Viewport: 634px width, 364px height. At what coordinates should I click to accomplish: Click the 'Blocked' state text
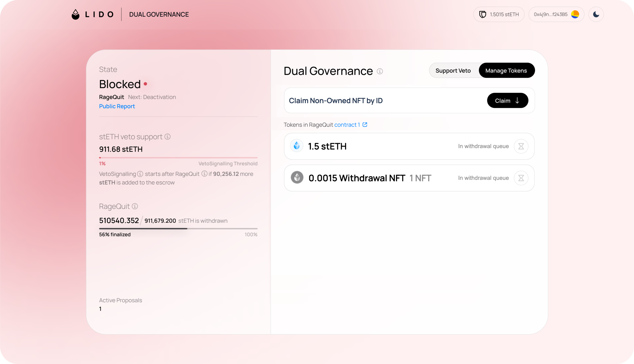point(120,84)
